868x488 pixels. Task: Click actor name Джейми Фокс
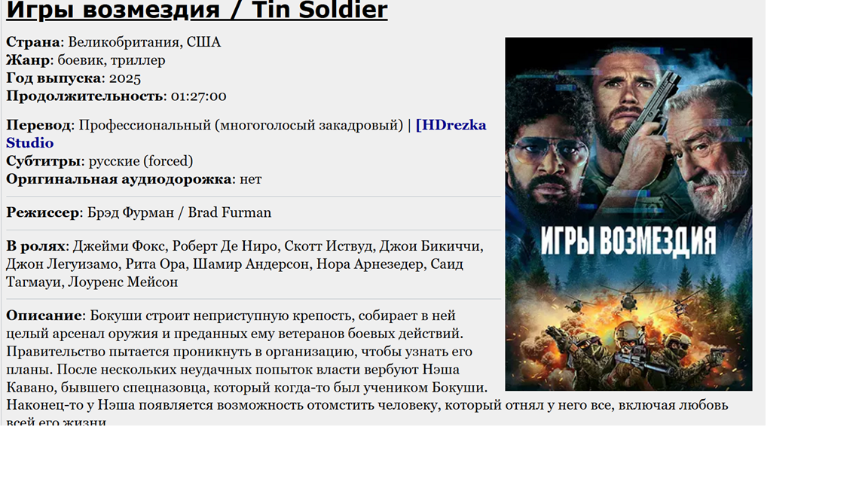(118, 246)
